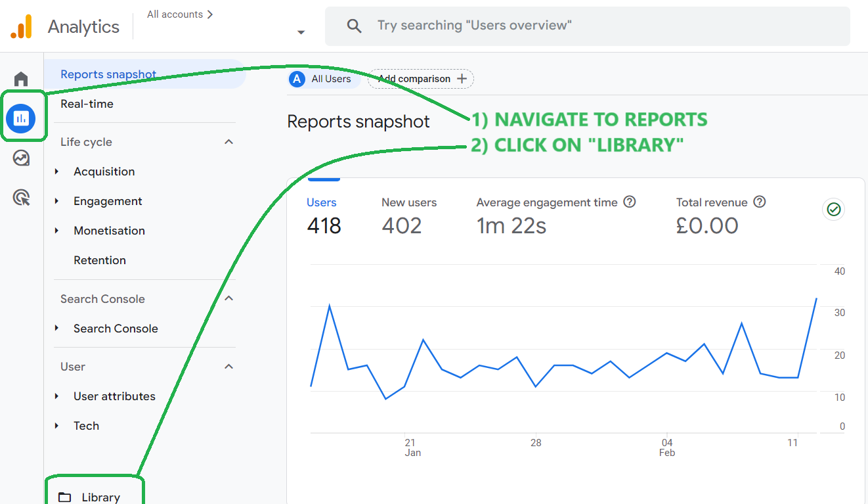Expand the Acquisition reports arrow

57,172
